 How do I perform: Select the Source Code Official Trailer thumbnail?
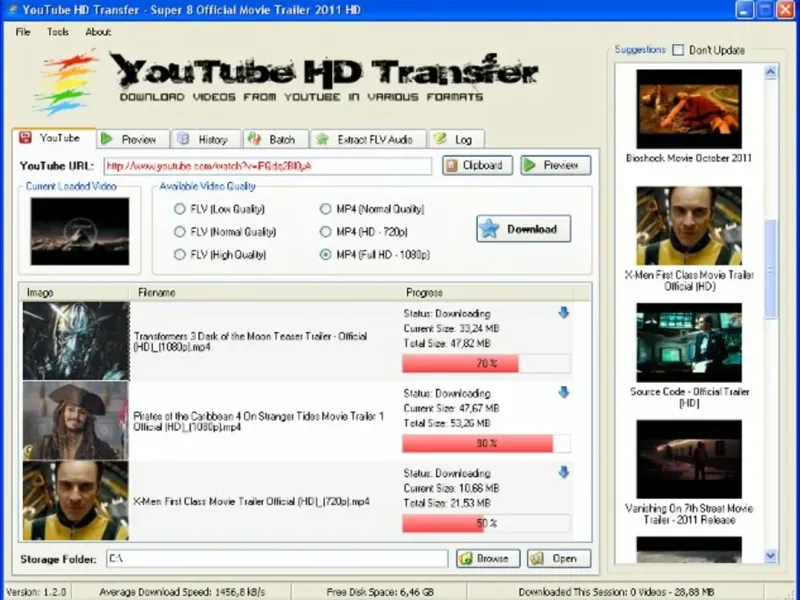click(689, 342)
